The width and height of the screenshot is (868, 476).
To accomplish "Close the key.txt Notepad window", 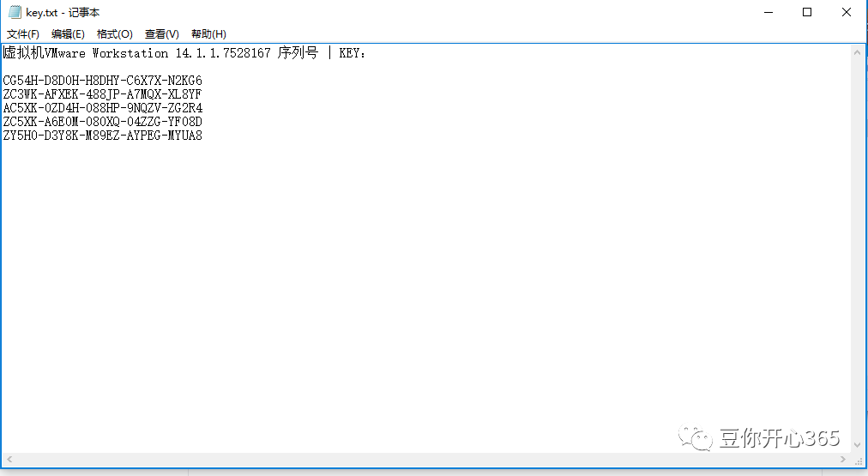I will [x=847, y=12].
